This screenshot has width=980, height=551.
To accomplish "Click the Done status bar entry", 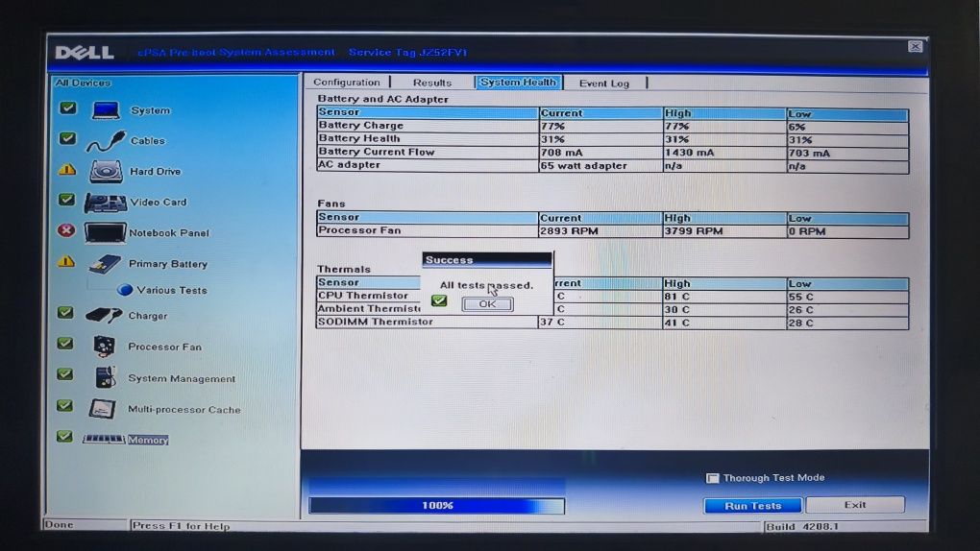I will tap(60, 525).
